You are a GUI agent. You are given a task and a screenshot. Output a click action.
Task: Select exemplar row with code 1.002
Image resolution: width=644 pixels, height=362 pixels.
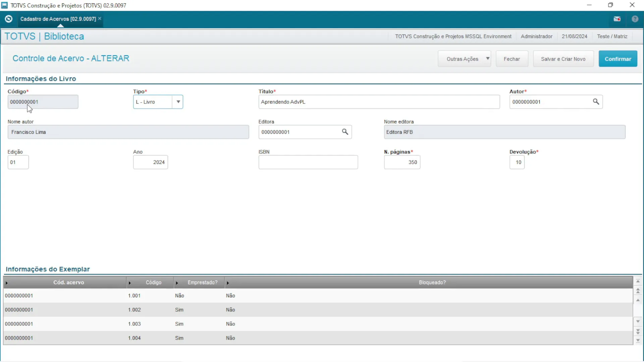coord(318,309)
